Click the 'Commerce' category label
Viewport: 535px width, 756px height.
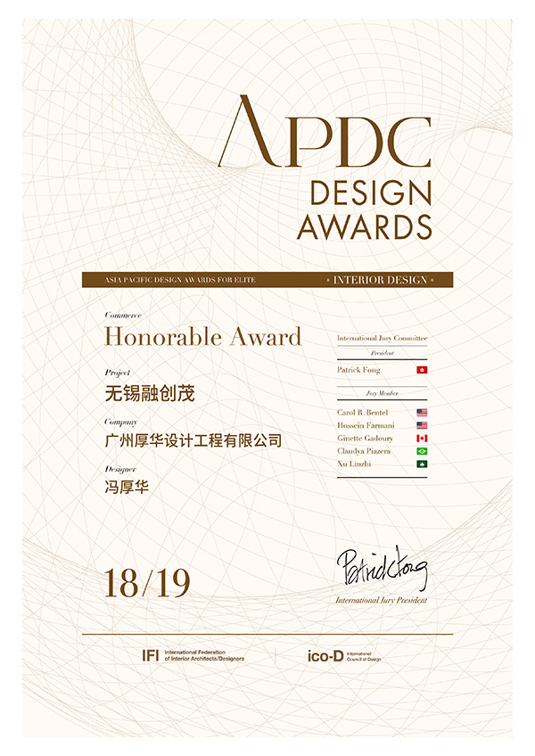[123, 316]
